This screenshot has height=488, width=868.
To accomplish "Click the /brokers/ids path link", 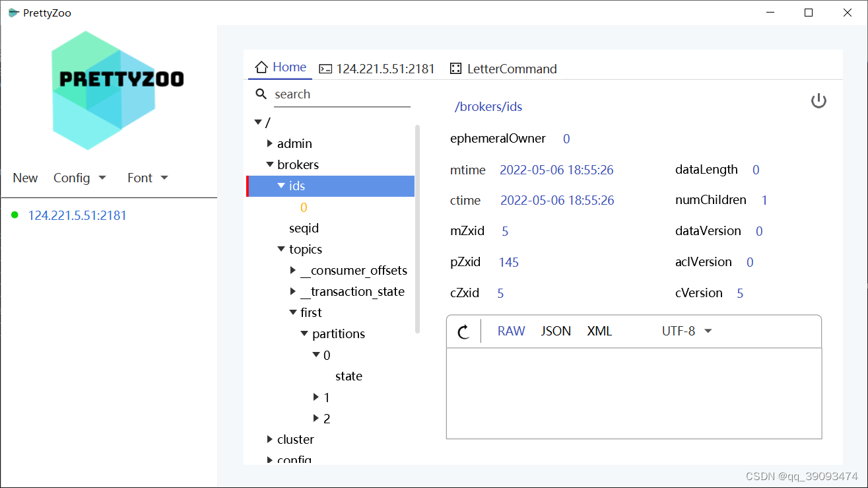I will click(488, 107).
